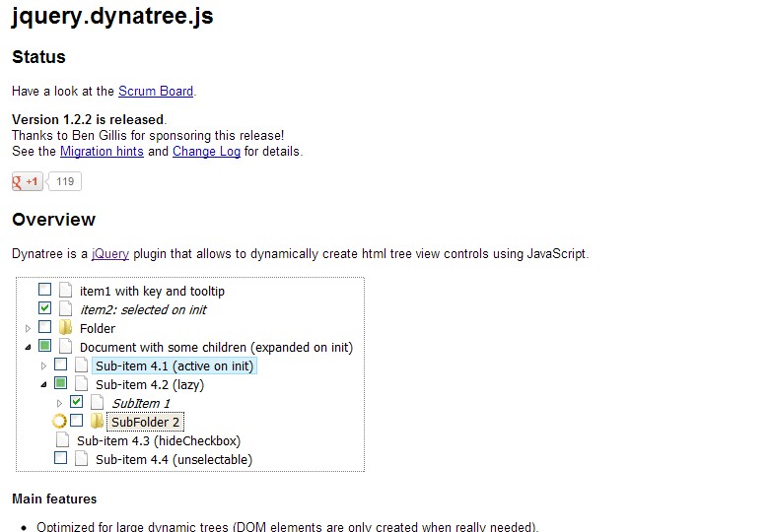Image resolution: width=771 pixels, height=532 pixels.
Task: Uncheck the item2 selected on init checkbox
Action: tap(44, 309)
